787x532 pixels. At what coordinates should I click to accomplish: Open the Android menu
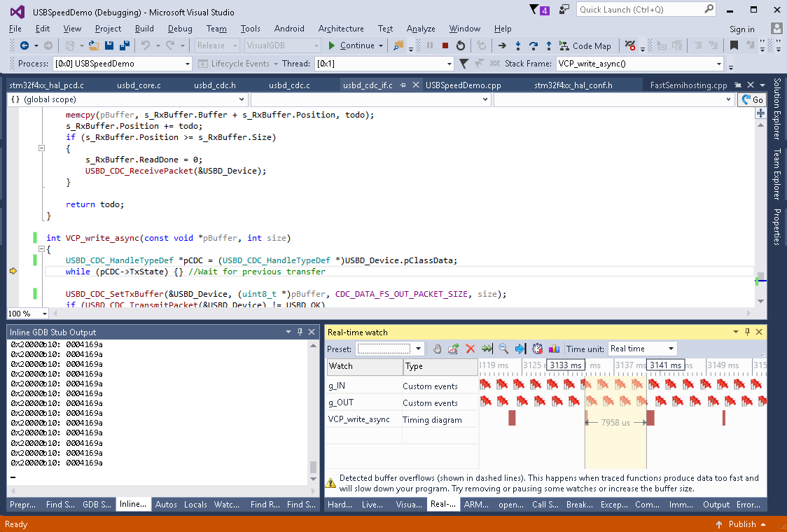(289, 29)
